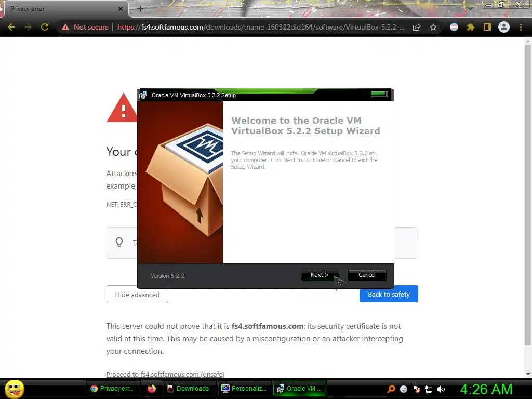
Task: Open a new tab with the plus button
Action: (x=140, y=9)
